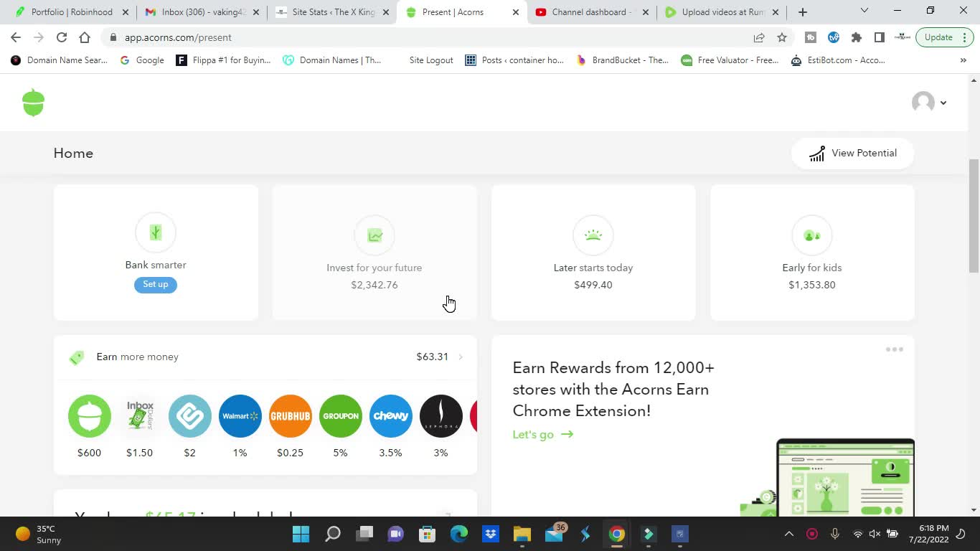The width and height of the screenshot is (980, 551).
Task: Click the Set up button
Action: [x=156, y=285]
